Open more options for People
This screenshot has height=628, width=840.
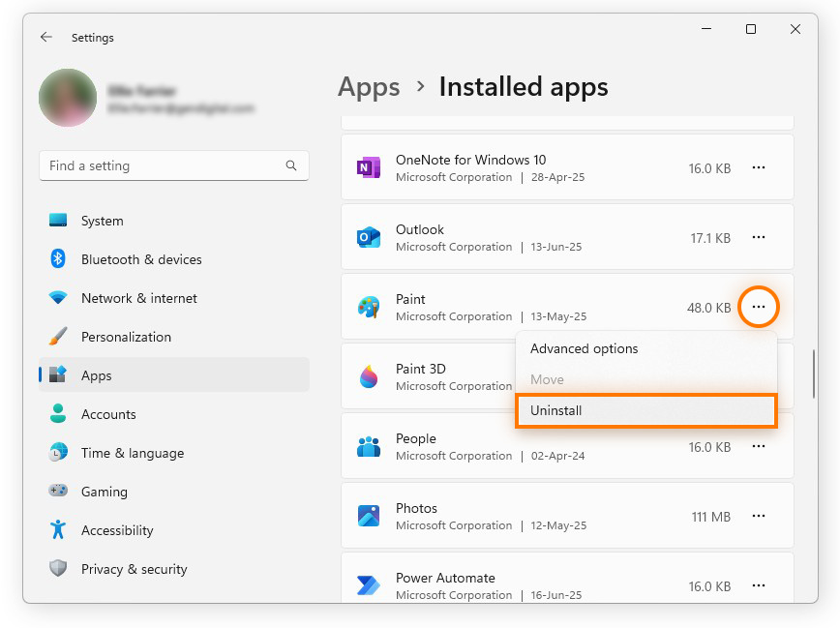(x=758, y=446)
